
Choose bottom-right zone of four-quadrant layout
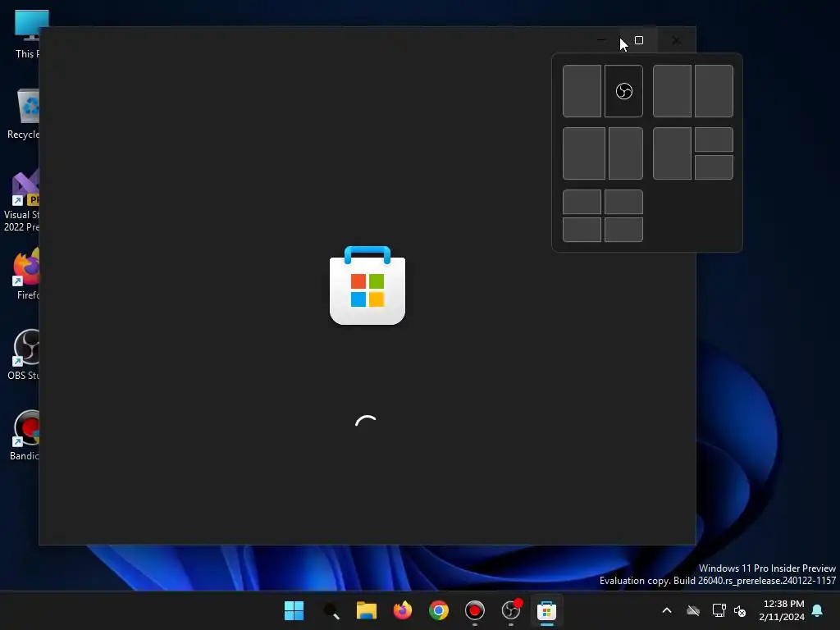tap(623, 230)
